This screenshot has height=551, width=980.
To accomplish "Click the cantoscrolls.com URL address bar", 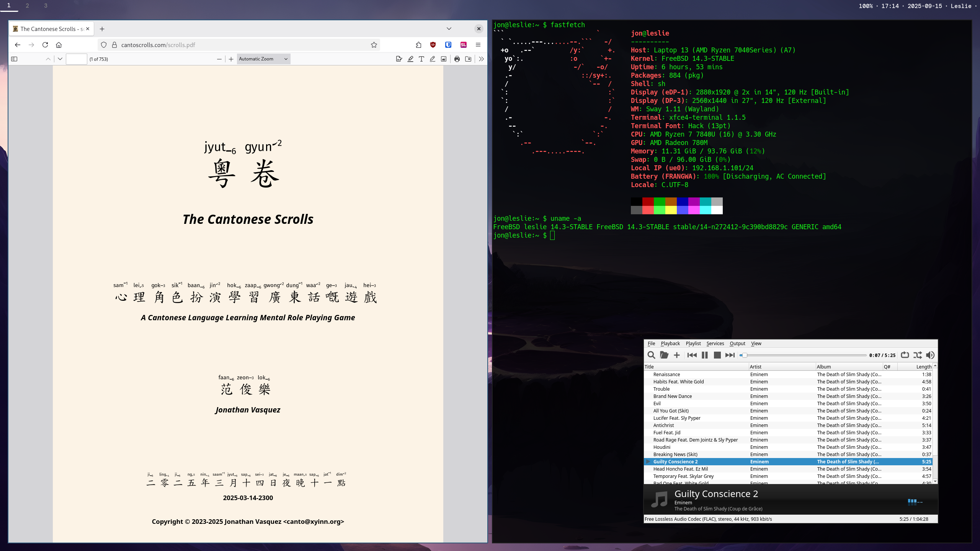I will (x=239, y=45).
